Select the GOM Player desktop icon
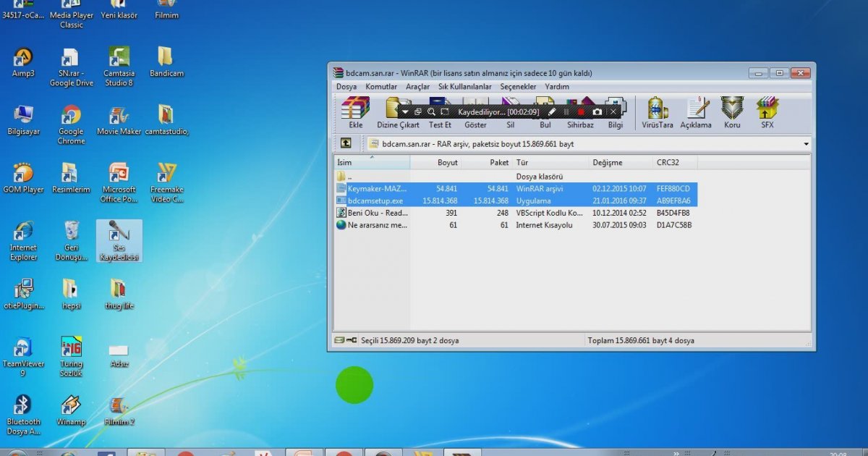The height and width of the screenshot is (456, 868). coord(23,179)
